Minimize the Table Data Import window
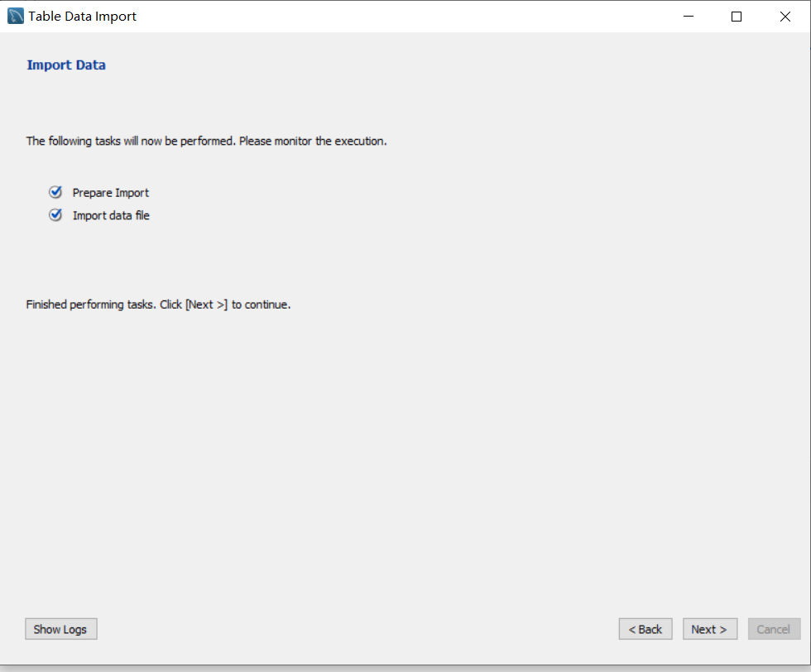The image size is (811, 672). 688,17
